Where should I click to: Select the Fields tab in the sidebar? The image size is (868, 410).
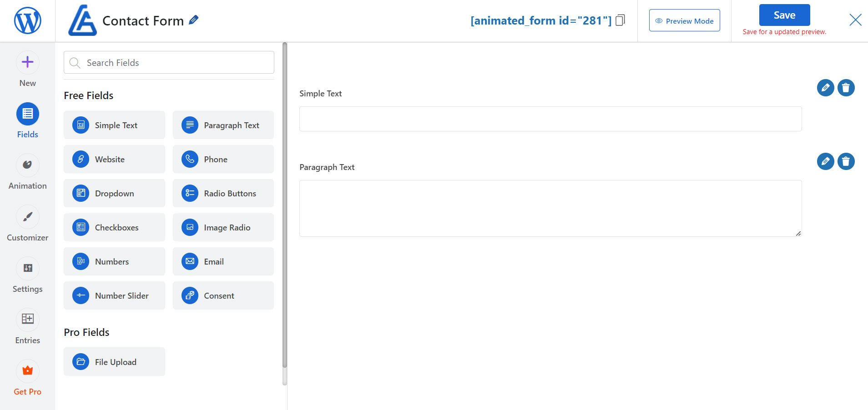(27, 120)
